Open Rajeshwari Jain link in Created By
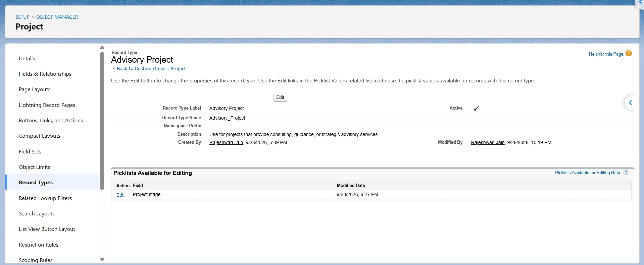The image size is (644, 265). click(226, 142)
